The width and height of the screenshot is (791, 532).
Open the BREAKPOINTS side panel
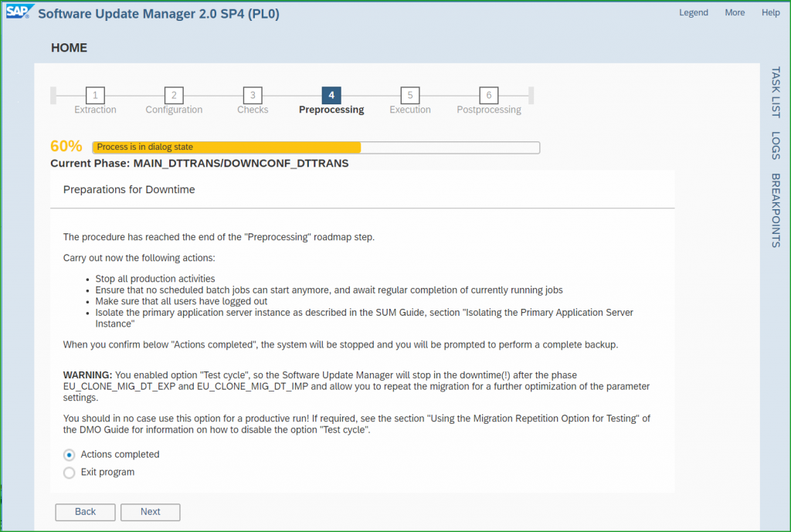tap(776, 210)
